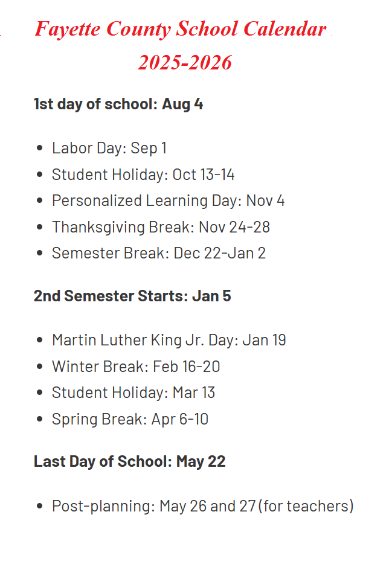Click the bullet point beside Labor Day
Viewport: 392px width, 564px height.
click(x=40, y=149)
